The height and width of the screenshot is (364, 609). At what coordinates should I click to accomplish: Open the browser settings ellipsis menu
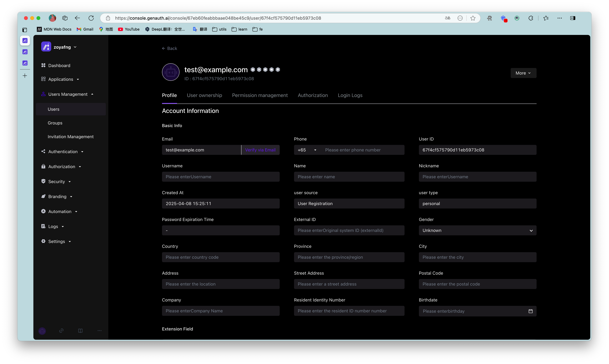tap(560, 18)
